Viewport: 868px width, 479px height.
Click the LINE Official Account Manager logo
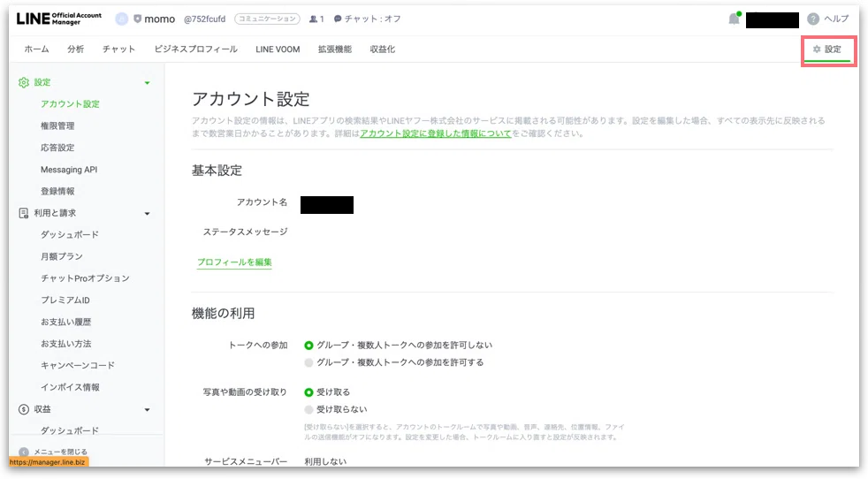click(58, 19)
